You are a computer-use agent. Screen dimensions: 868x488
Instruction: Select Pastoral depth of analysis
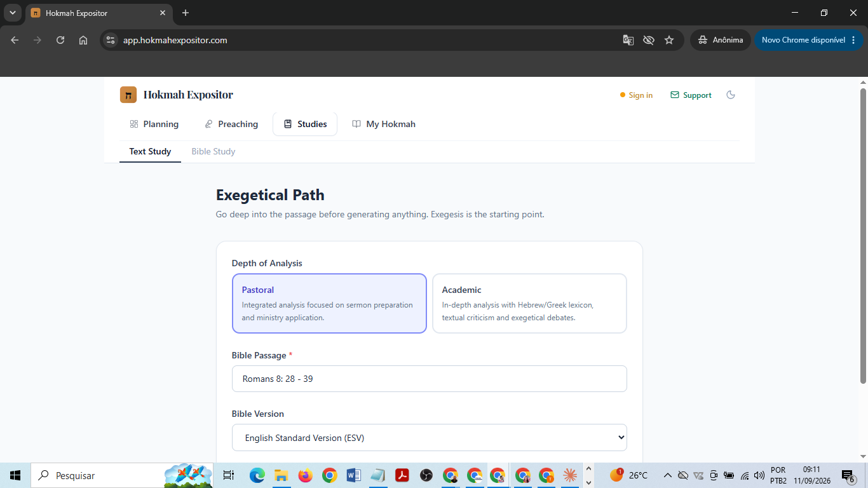click(329, 303)
